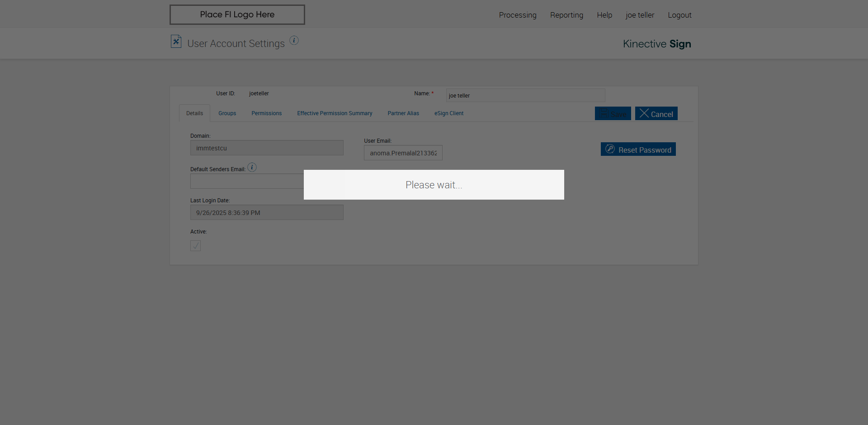
Task: Open the Processing menu
Action: point(518,15)
